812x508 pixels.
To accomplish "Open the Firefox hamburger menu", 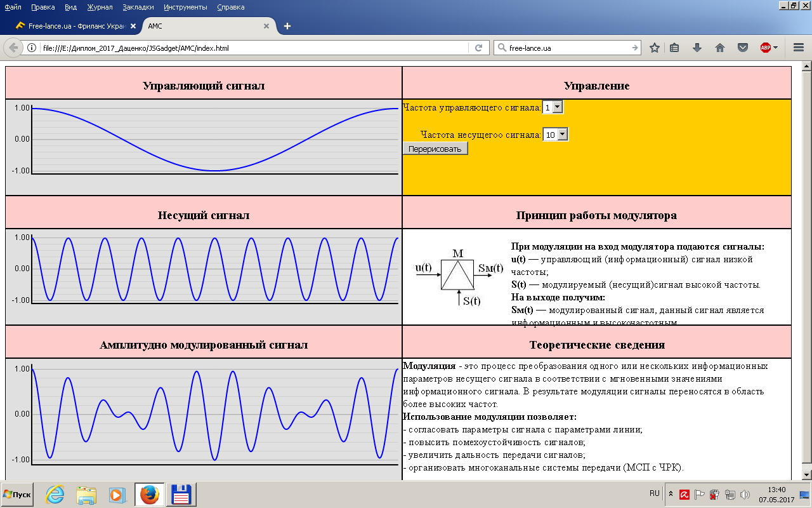I will [799, 48].
